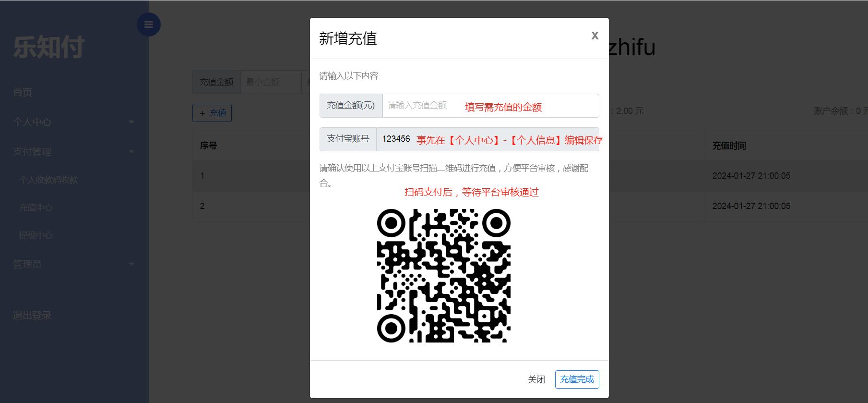The image size is (868, 403).
Task: Click the 充值时间 column header
Action: (729, 146)
